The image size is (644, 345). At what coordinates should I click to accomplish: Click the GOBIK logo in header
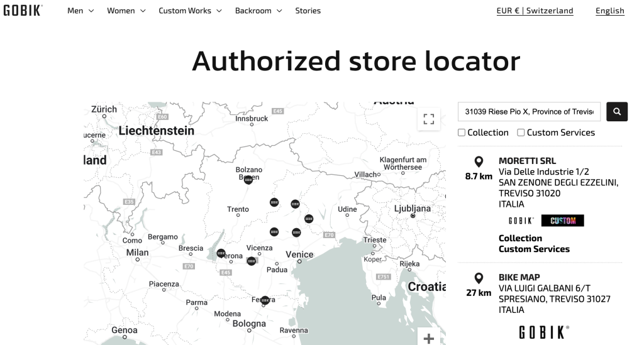(23, 10)
